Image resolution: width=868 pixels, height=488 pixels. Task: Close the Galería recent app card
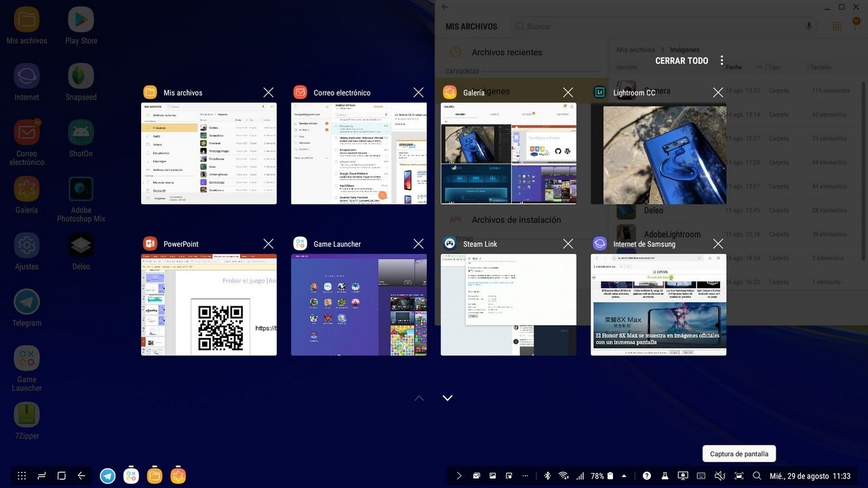pyautogui.click(x=568, y=92)
